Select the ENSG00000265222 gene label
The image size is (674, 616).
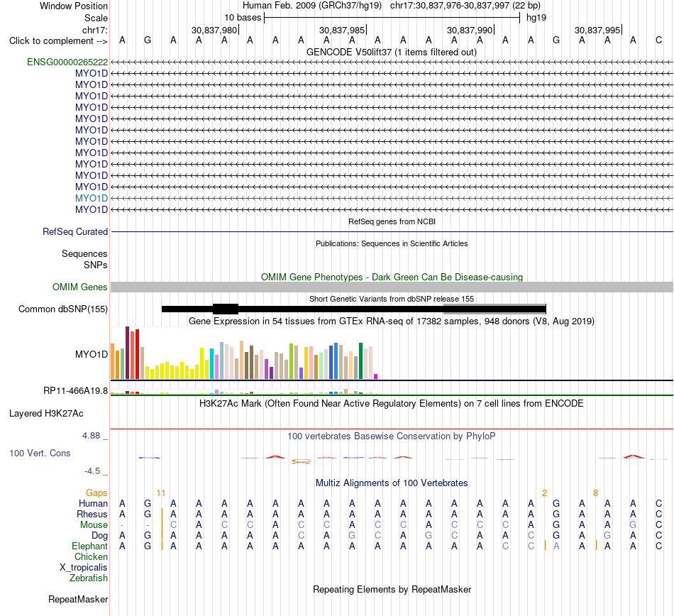tap(67, 62)
